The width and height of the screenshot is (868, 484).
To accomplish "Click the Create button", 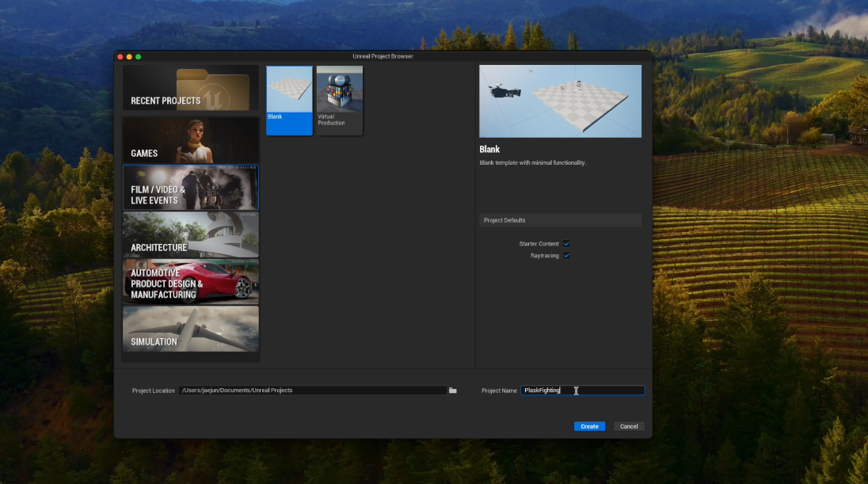I will pos(589,426).
